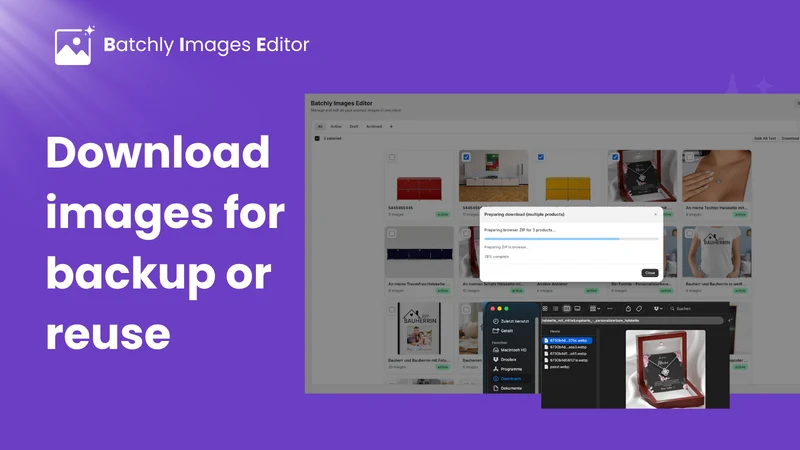Click the Download button at top right
800x450 pixels.
790,138
